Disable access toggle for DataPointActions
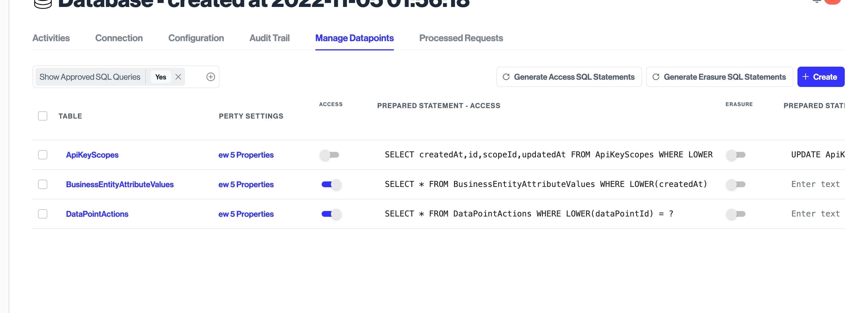Viewport: 868px width, 313px height. point(331,214)
